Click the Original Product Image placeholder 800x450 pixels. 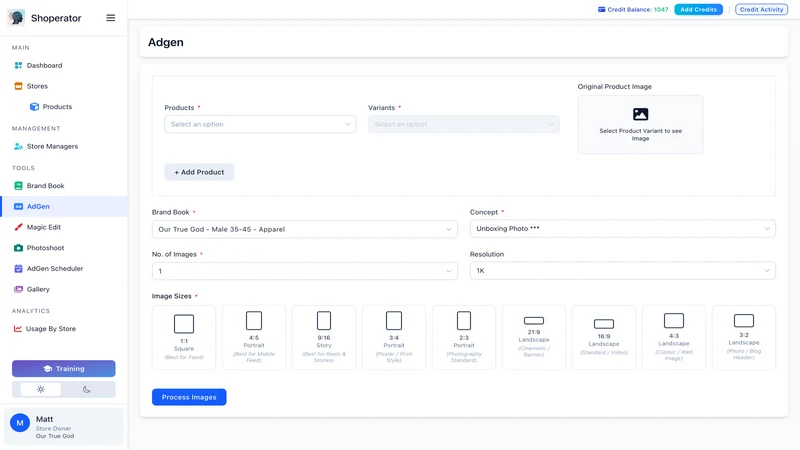(x=640, y=124)
